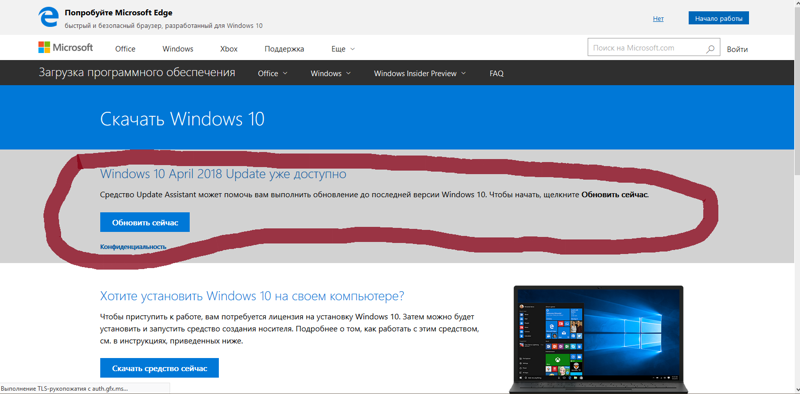This screenshot has width=800, height=394.
Task: Expand the Office dropdown in dark bar
Action: point(272,73)
